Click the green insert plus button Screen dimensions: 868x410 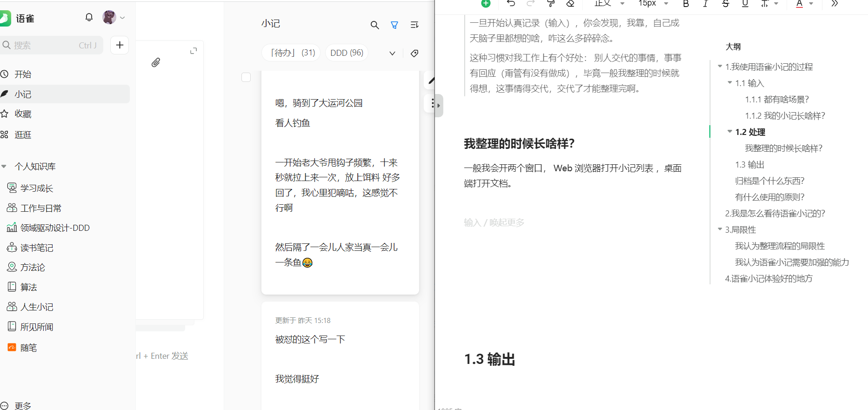486,3
